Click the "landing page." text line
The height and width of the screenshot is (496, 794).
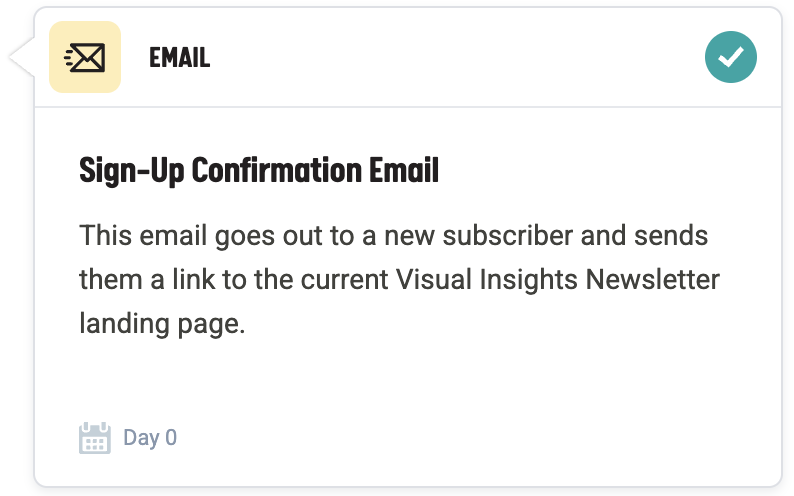(162, 324)
